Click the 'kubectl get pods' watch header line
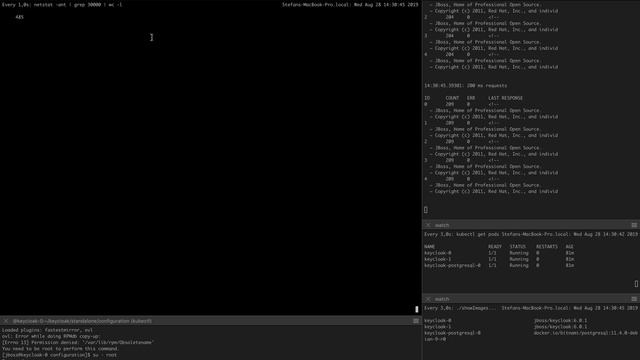 (531, 234)
